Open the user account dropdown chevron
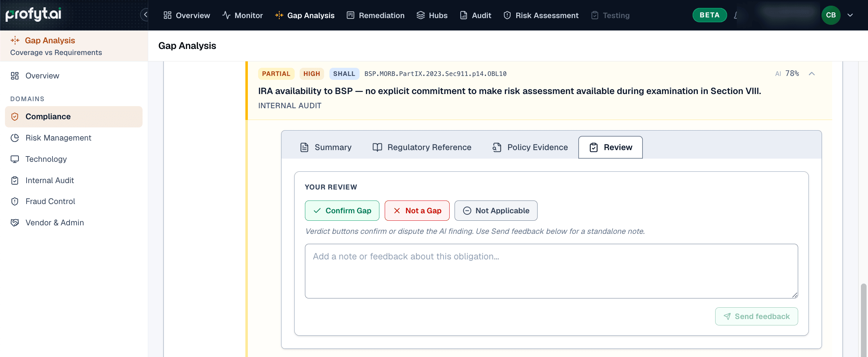This screenshot has height=357, width=868. [850, 15]
